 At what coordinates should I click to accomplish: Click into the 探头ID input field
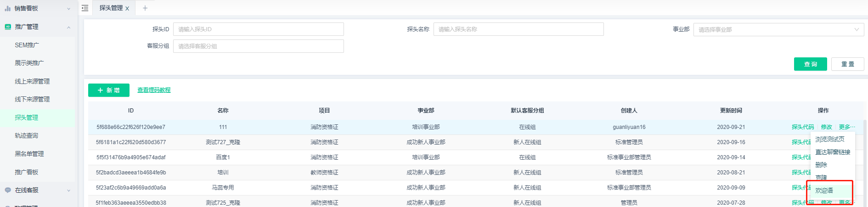pyautogui.click(x=258, y=29)
